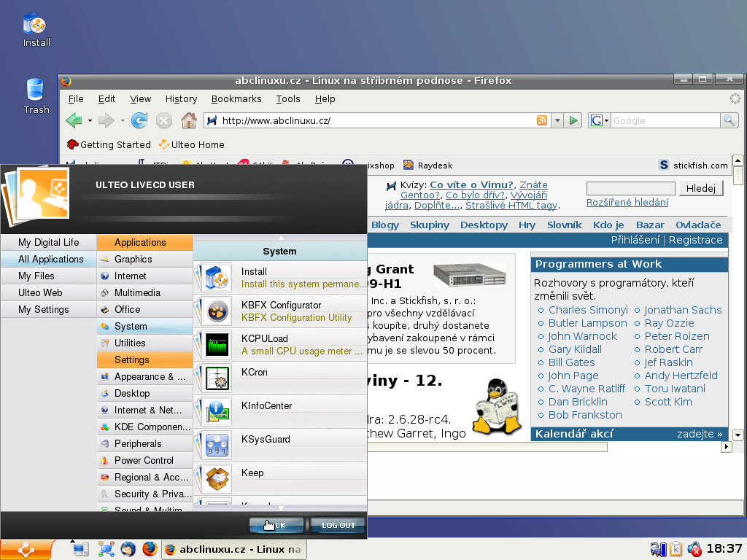Click the LOCK button in Ulteo menu
Image resolution: width=747 pixels, height=560 pixels.
276,525
